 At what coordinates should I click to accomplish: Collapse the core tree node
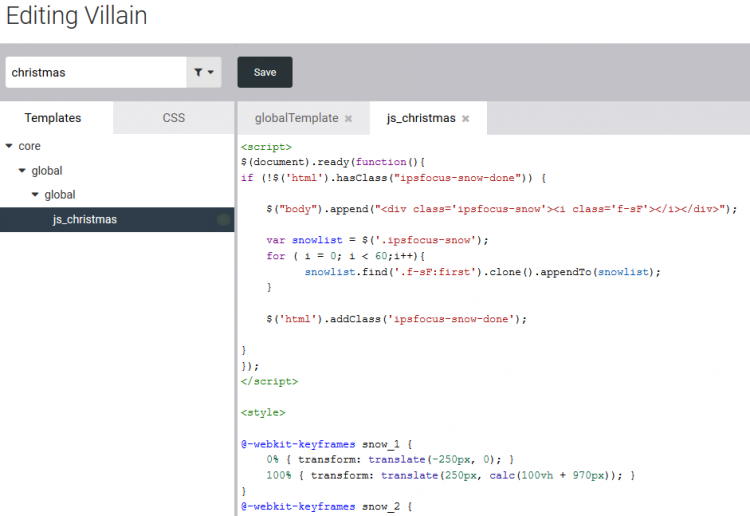click(9, 146)
